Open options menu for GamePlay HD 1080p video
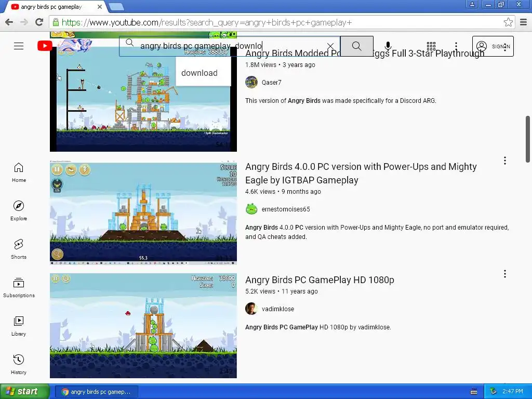Screen dimensions: 532x399 coord(505,274)
